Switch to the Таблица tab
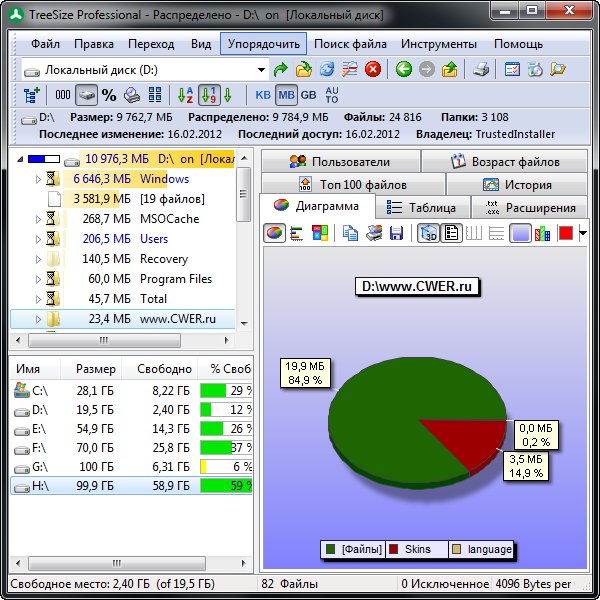Screen dimensions: 600x600 pos(422,207)
